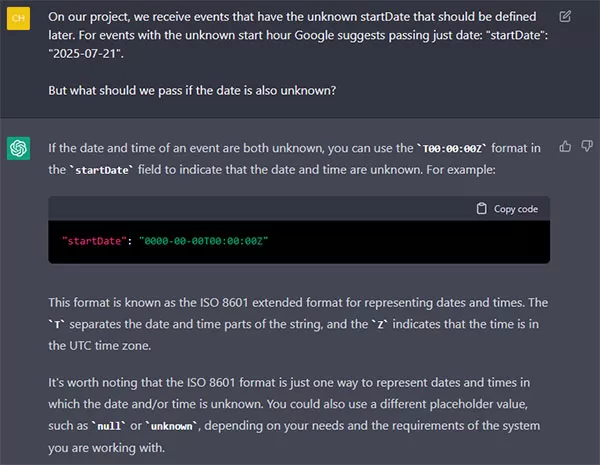Click the inline code T00:00:00Z
This screenshot has height=465, width=600.
point(452,148)
